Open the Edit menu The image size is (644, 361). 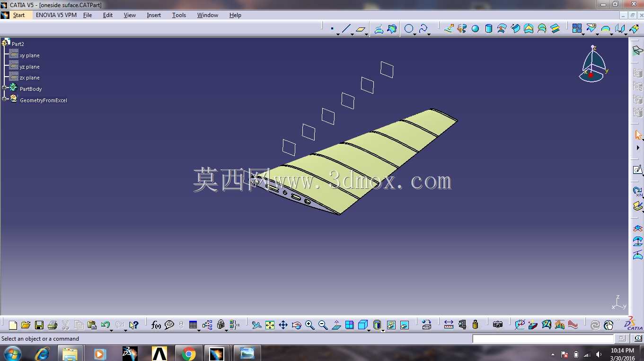pos(108,15)
